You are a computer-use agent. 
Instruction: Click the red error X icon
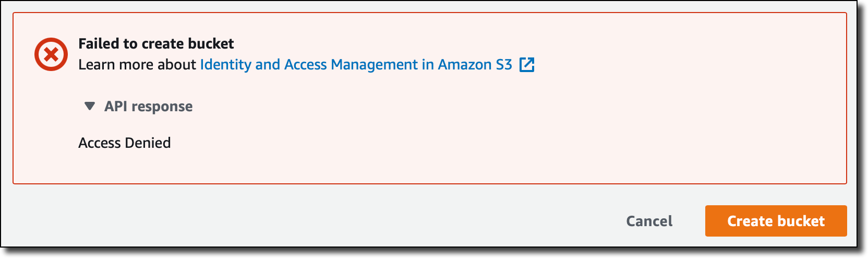point(51,54)
